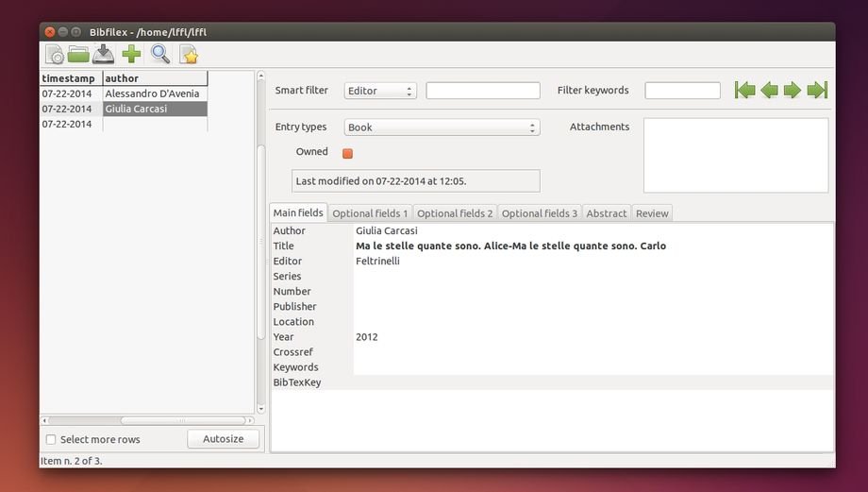
Task: Switch to the Review tab
Action: coord(652,213)
